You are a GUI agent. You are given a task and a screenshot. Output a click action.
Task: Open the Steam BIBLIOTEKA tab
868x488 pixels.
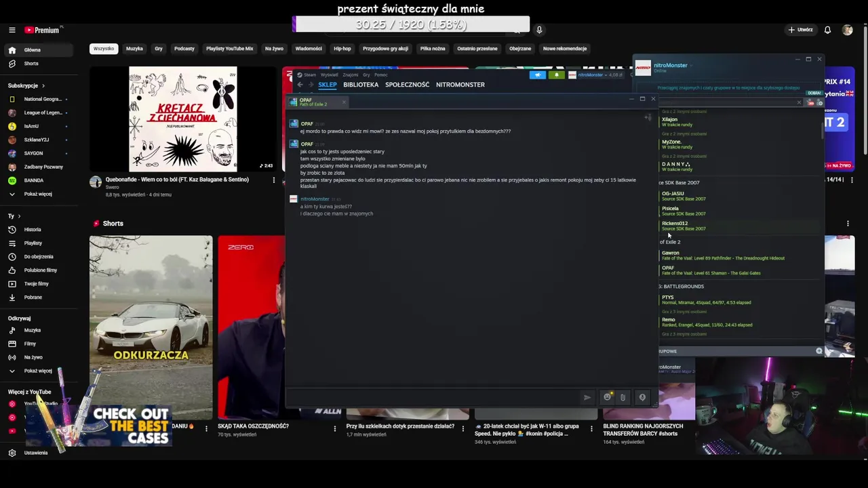click(x=361, y=85)
